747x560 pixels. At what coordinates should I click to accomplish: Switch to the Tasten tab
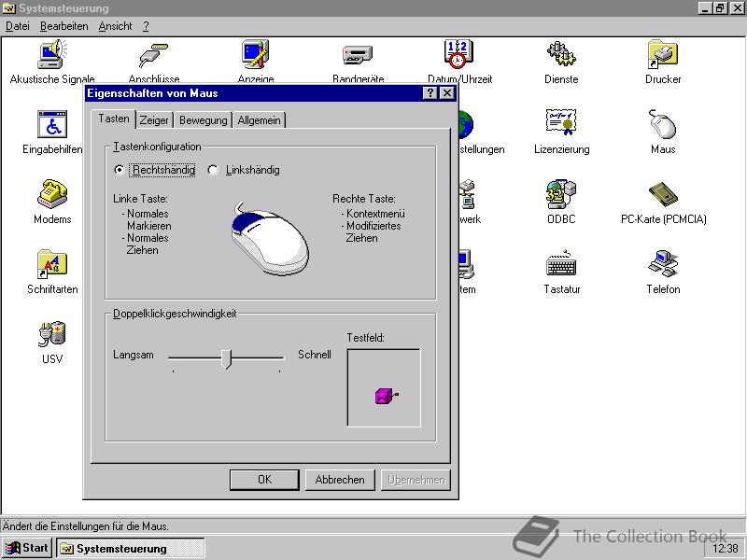click(x=114, y=119)
